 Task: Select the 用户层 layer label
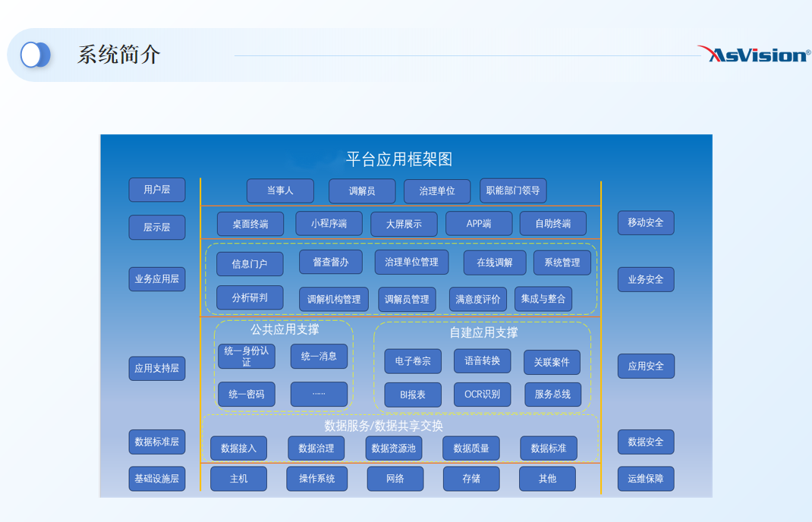157,190
